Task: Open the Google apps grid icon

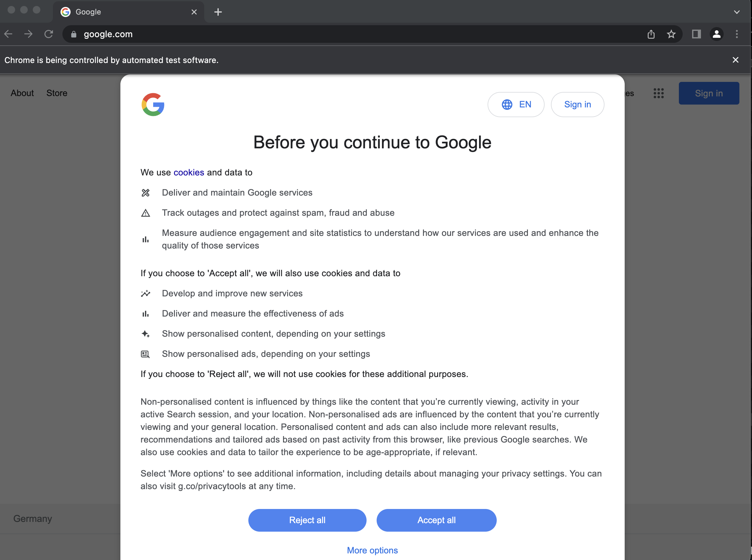Action: click(658, 93)
